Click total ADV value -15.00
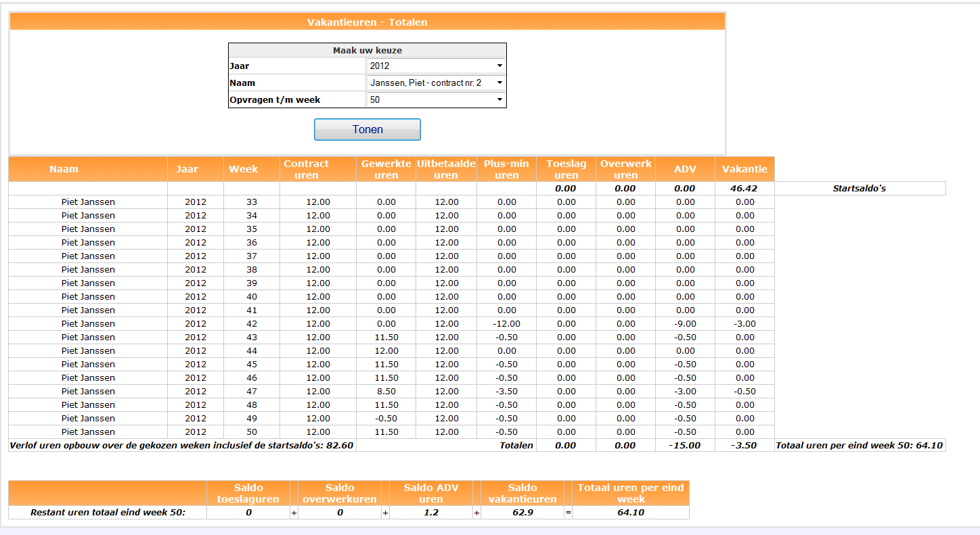 click(685, 446)
